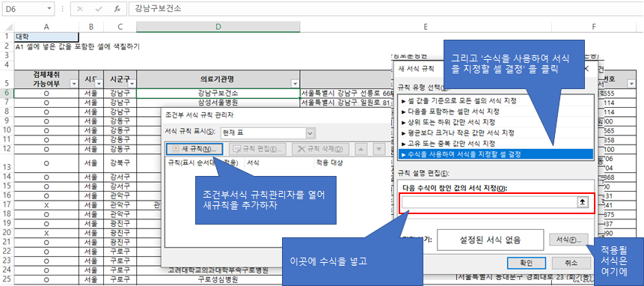This screenshot has height=286, width=644.
Task: Click the formula bar showing 강남구보건소
Action: 386,8
